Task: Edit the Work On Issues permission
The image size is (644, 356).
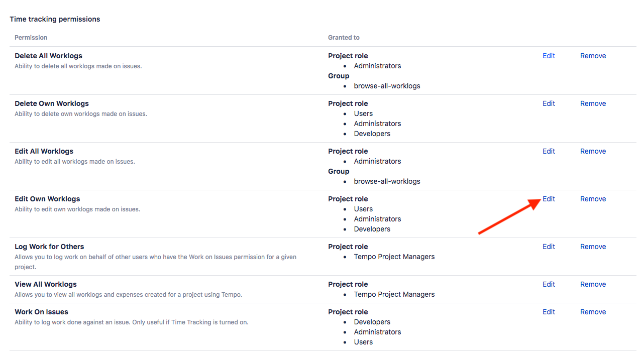Action: 549,312
